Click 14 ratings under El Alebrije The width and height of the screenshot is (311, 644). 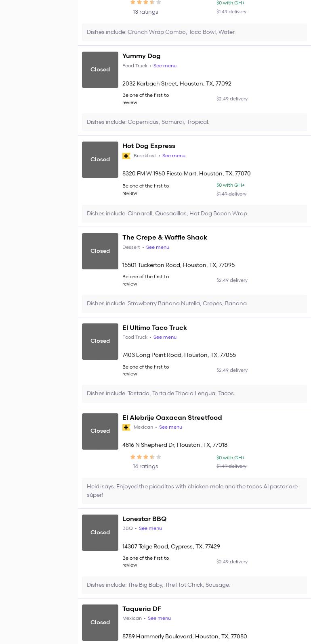pyautogui.click(x=145, y=467)
